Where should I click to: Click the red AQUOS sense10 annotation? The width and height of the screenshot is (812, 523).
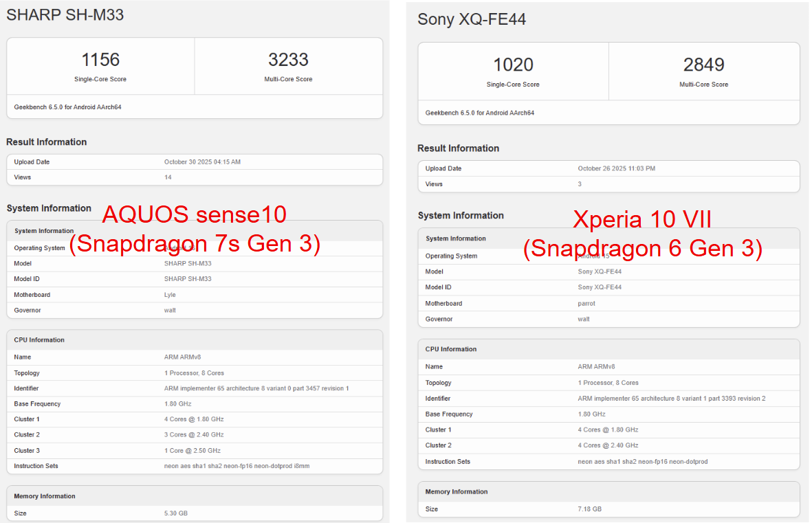(x=195, y=215)
